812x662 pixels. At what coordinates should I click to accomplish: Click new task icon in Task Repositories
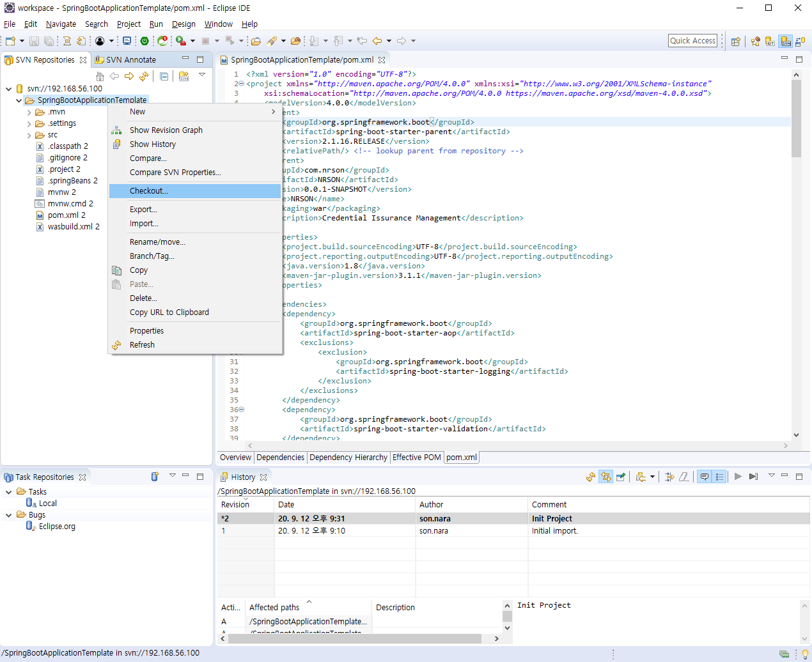[x=155, y=477]
